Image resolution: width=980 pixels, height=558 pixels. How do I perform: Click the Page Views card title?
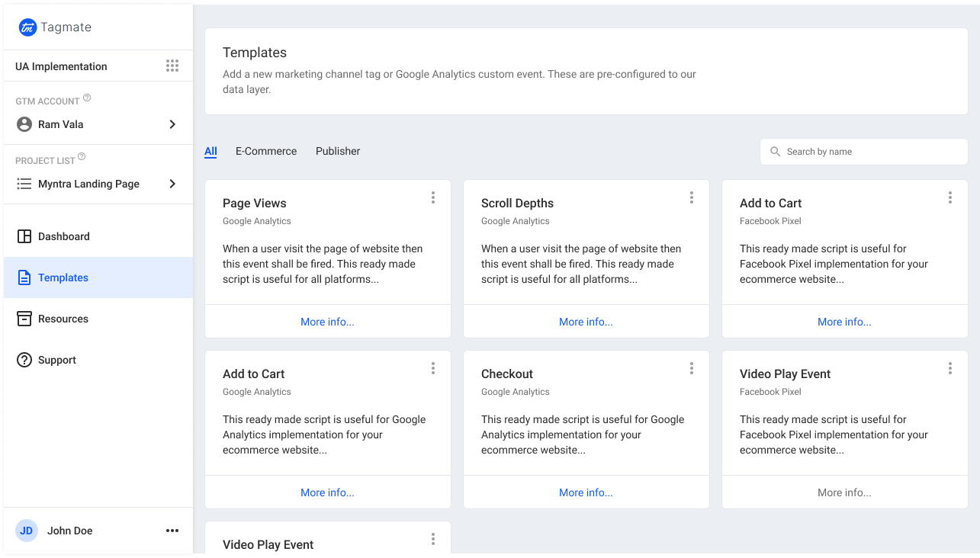click(255, 203)
